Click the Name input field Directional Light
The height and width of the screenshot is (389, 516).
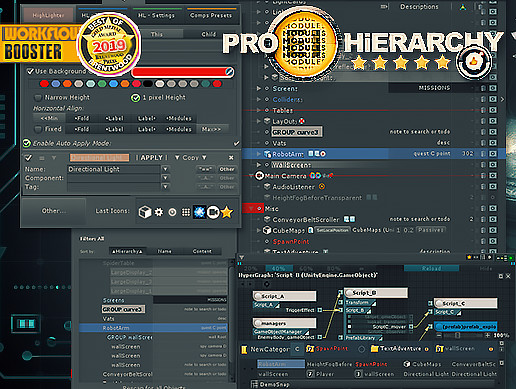pos(114,169)
